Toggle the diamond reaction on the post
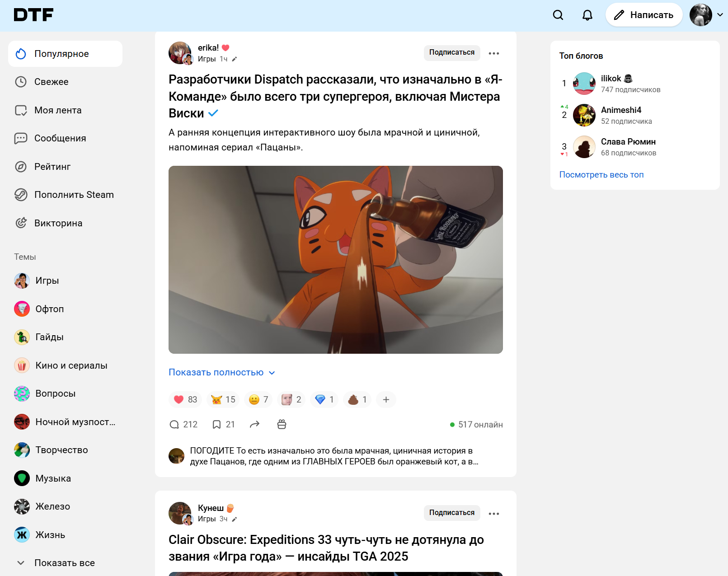Viewport: 728px width, 576px height. [324, 400]
